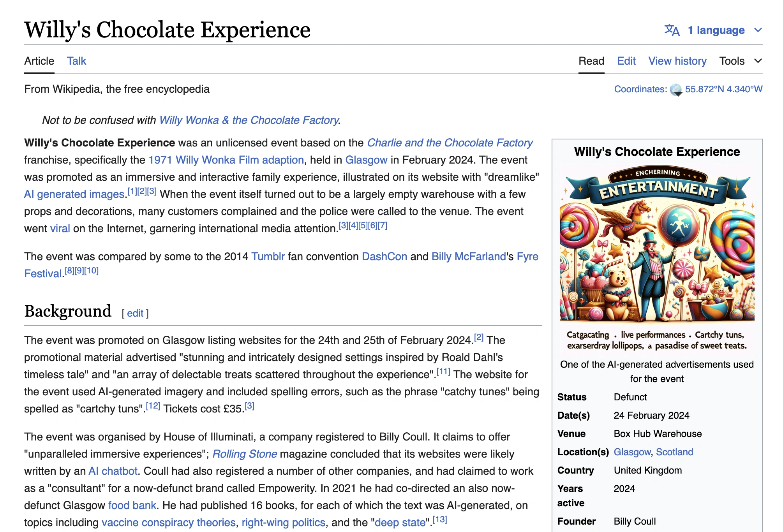Viewport: 783px width, 532px height.
Task: Follow the AI chatbot link
Action: coord(113,471)
